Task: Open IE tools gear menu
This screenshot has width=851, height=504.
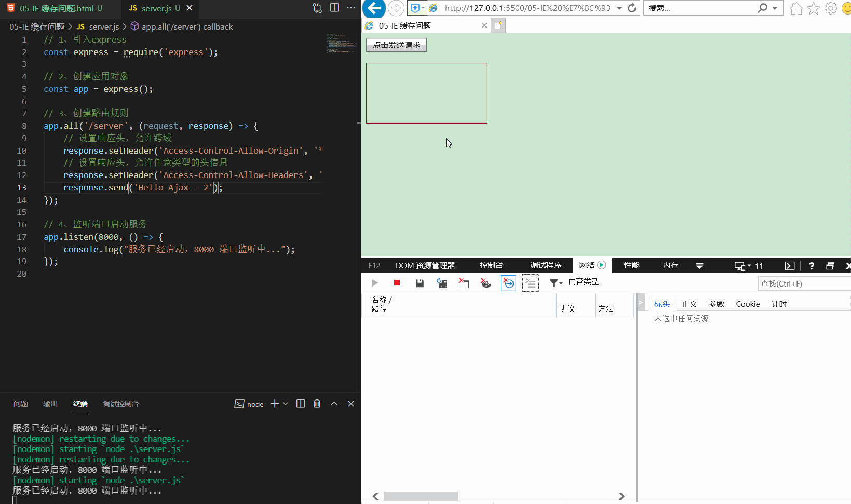Action: pos(831,8)
